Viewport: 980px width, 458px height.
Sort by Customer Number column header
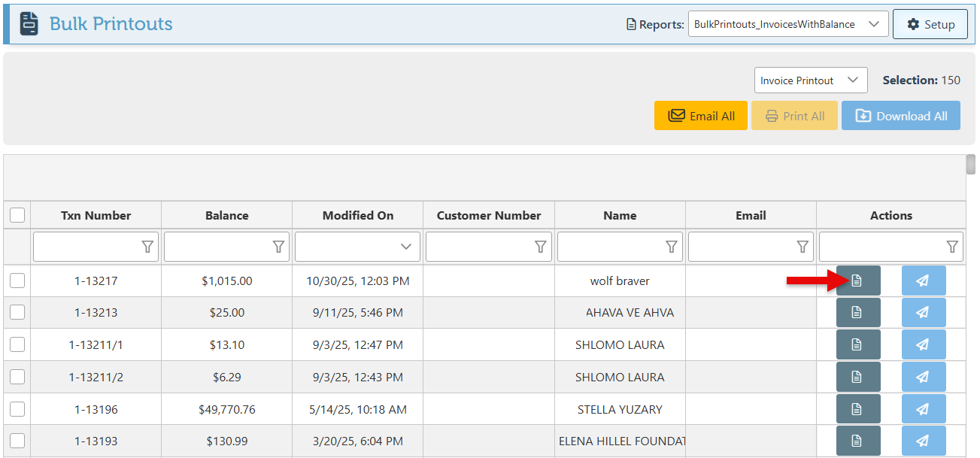pyautogui.click(x=489, y=216)
